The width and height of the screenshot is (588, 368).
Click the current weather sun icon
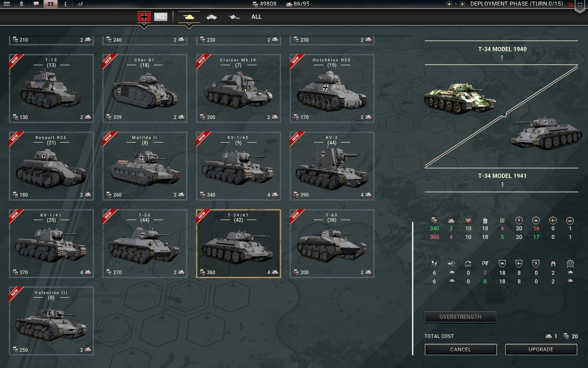(x=449, y=4)
